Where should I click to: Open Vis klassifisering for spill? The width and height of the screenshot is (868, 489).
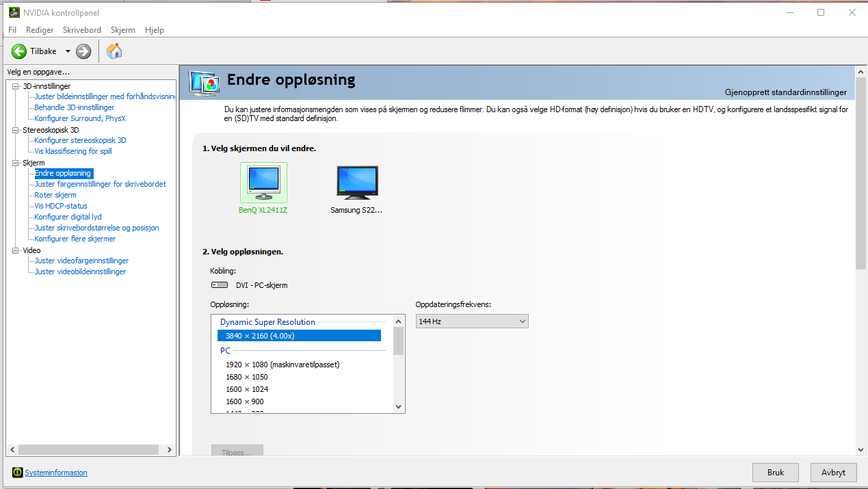tap(73, 151)
